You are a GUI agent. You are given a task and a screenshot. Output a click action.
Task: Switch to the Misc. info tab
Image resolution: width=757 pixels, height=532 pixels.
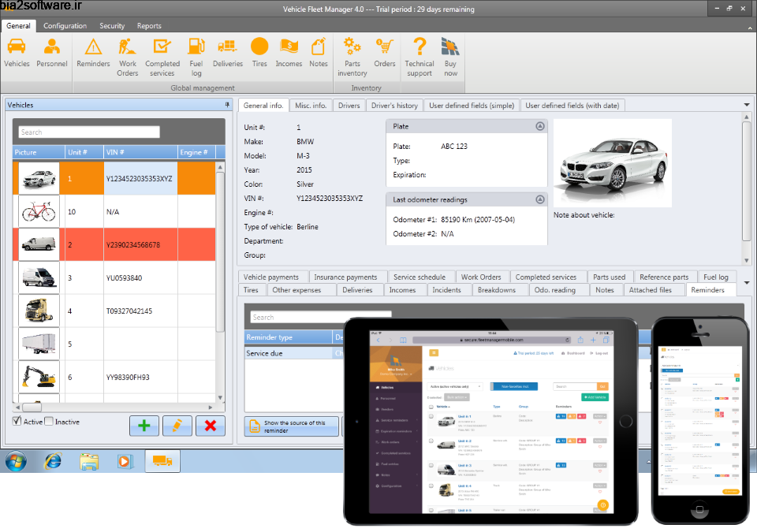click(312, 105)
